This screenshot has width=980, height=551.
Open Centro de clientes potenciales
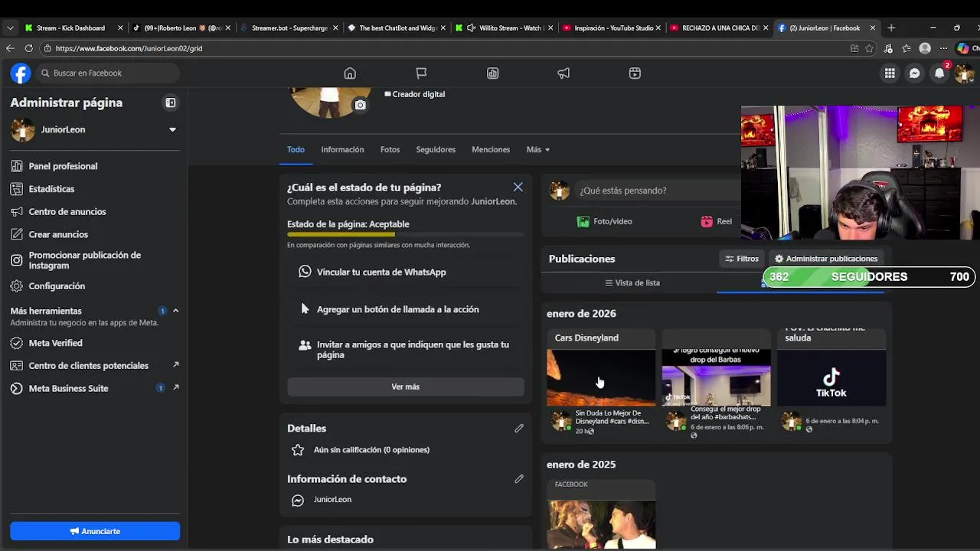tap(95, 366)
